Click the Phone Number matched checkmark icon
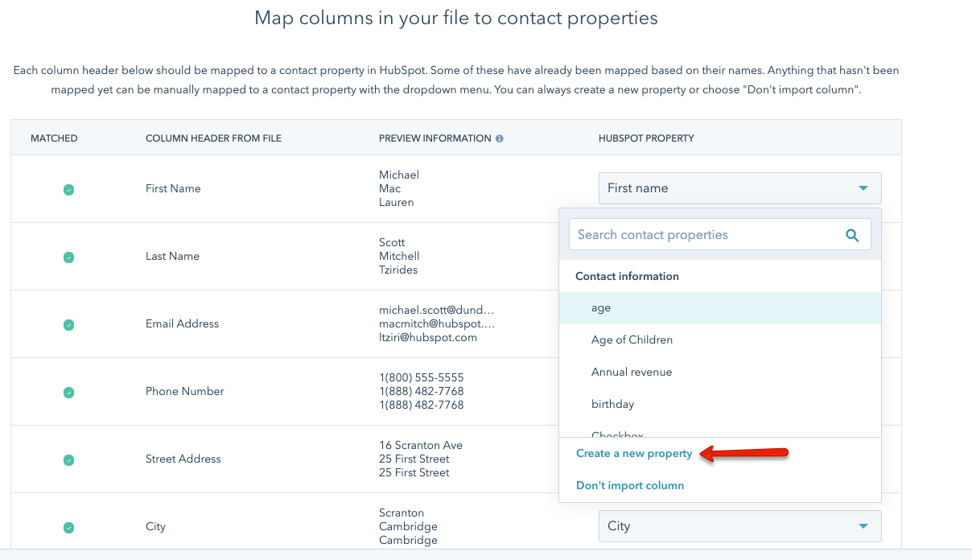 (x=69, y=393)
